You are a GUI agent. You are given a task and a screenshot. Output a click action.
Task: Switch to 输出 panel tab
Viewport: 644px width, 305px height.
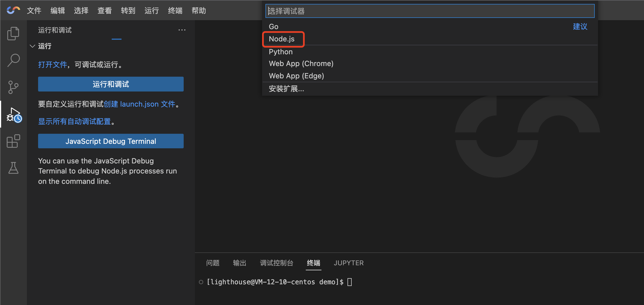coord(240,263)
